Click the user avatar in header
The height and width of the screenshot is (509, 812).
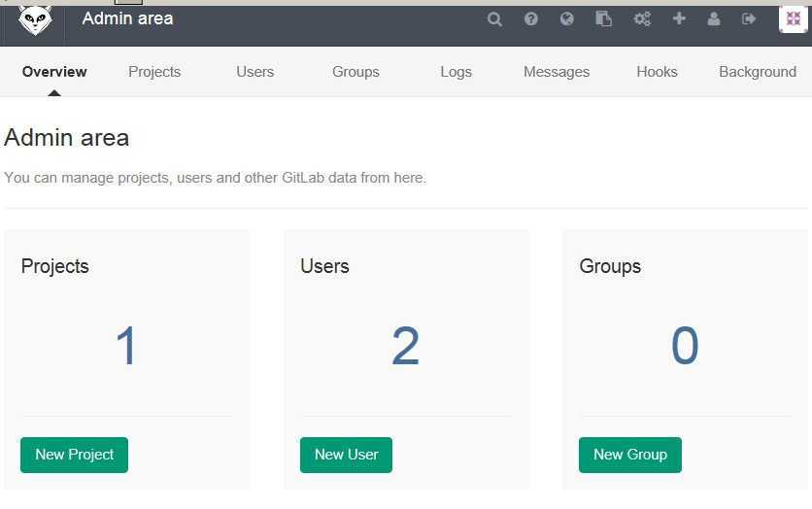coord(793,19)
